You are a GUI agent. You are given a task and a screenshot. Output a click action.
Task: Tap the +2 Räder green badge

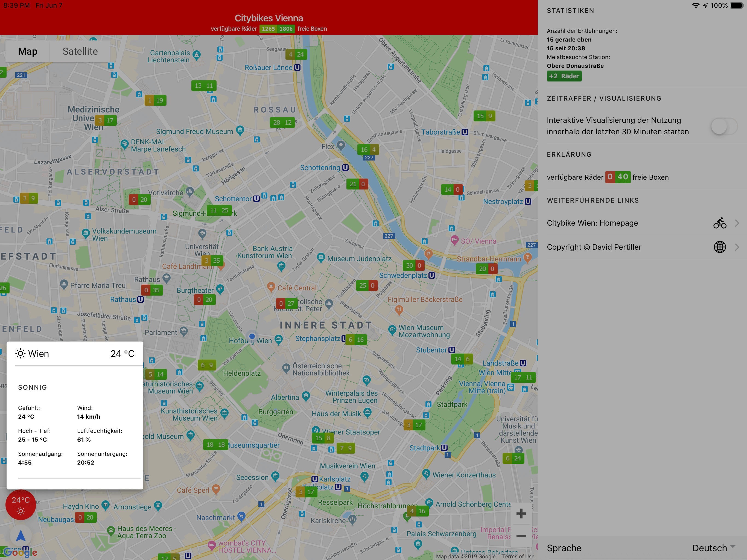[564, 76]
